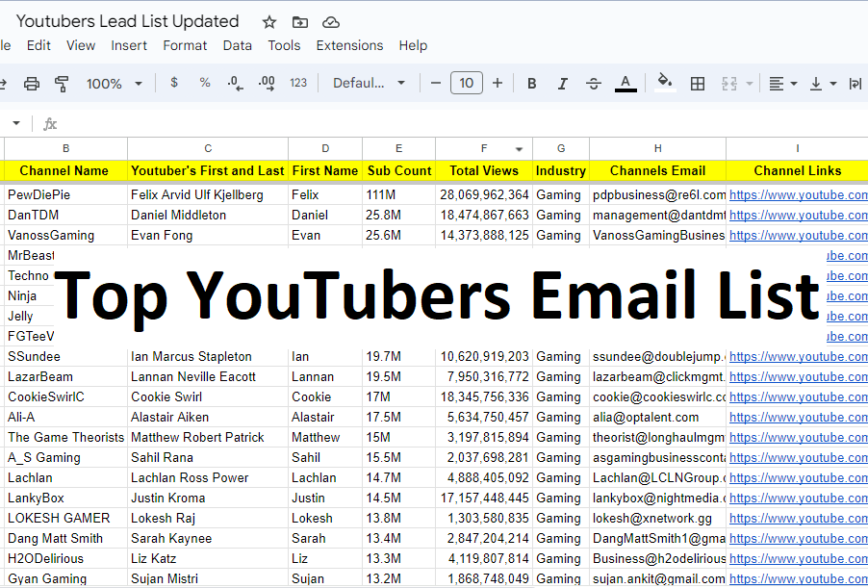The image size is (868, 588).
Task: Apply currency formatting
Action: [x=173, y=83]
